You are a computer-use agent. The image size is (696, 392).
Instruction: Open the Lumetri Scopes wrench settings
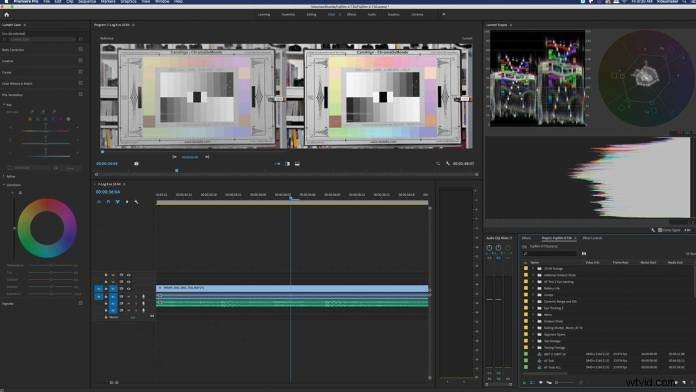coord(653,230)
